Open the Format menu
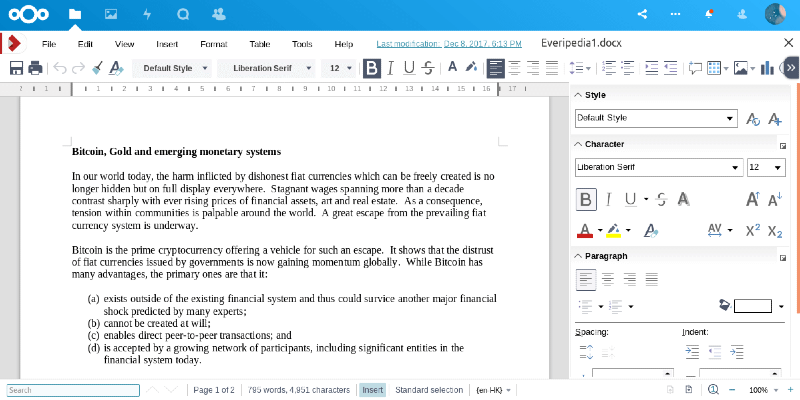This screenshot has width=800, height=400. (x=213, y=44)
